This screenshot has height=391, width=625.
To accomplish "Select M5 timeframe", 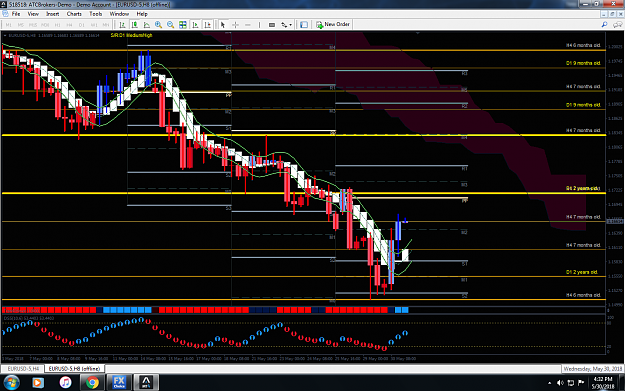I will click(x=21, y=25).
